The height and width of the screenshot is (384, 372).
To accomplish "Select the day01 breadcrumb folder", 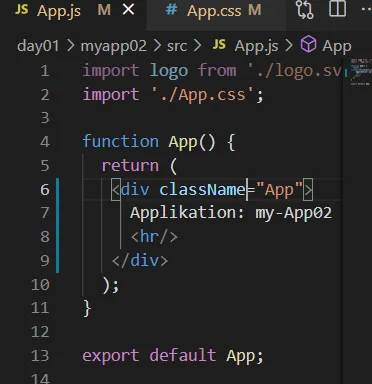I will coord(38,46).
